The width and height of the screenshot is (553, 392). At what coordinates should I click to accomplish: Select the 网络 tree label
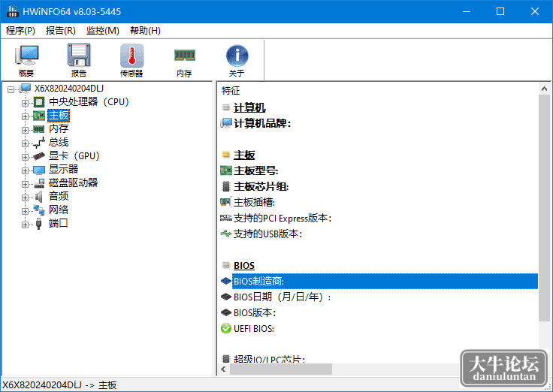[59, 210]
